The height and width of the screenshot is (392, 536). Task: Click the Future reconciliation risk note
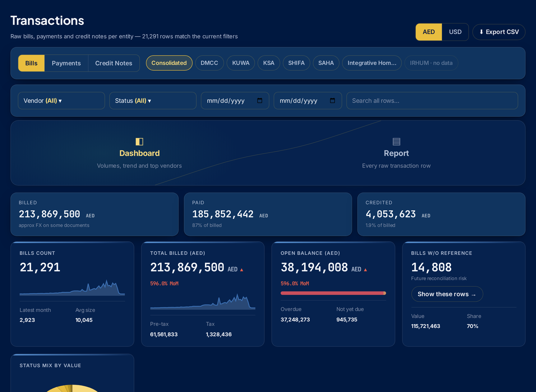tap(439, 278)
